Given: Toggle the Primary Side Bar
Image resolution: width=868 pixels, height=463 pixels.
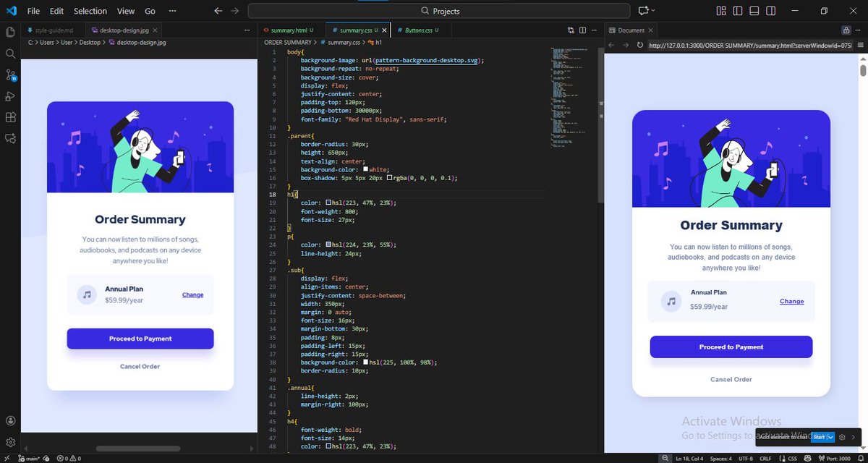Looking at the screenshot, I should coord(738,11).
